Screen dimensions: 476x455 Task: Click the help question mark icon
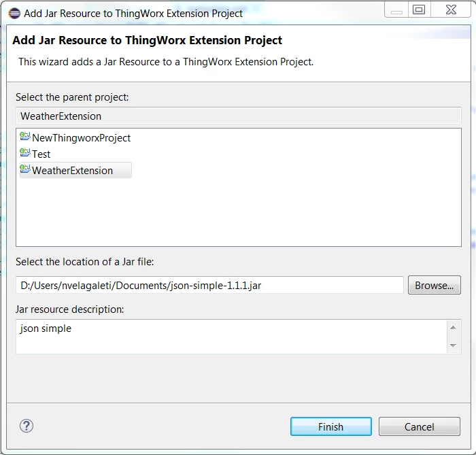[27, 426]
